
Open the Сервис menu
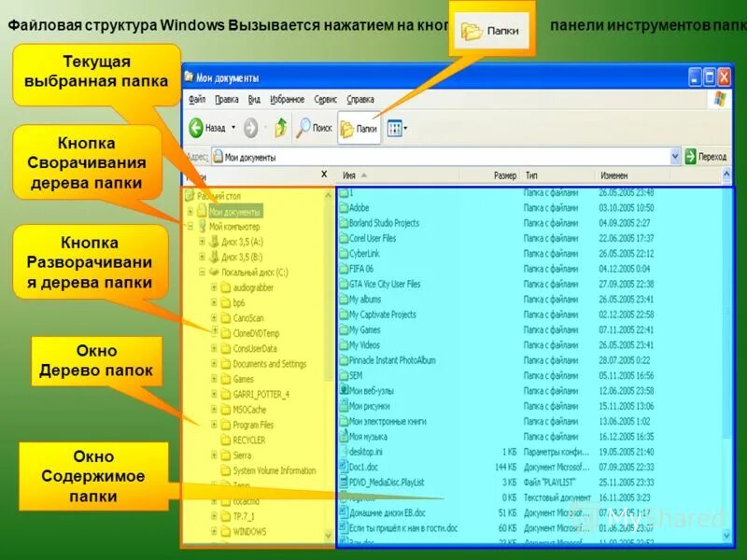(325, 99)
